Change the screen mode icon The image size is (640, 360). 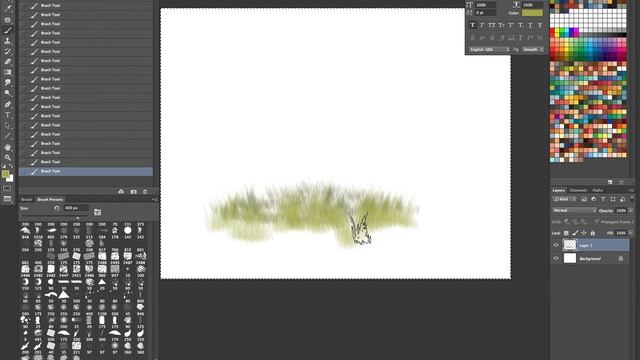(7, 199)
